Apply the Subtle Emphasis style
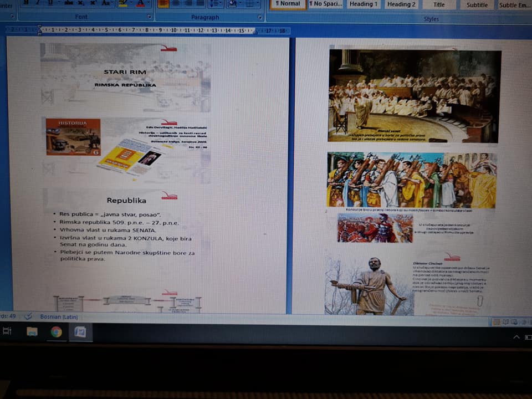 (514, 6)
